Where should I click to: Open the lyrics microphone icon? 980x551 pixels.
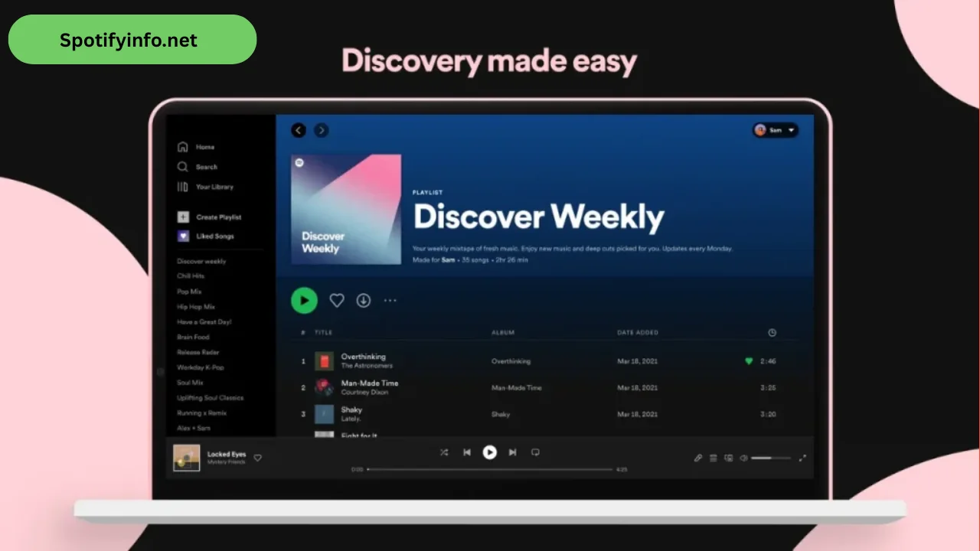tap(698, 458)
